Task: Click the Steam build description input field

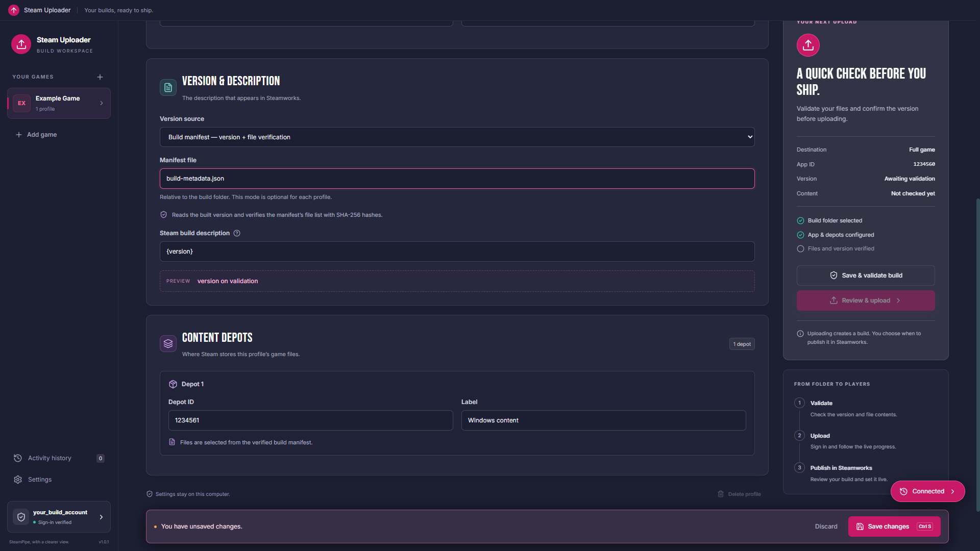Action: 457,252
